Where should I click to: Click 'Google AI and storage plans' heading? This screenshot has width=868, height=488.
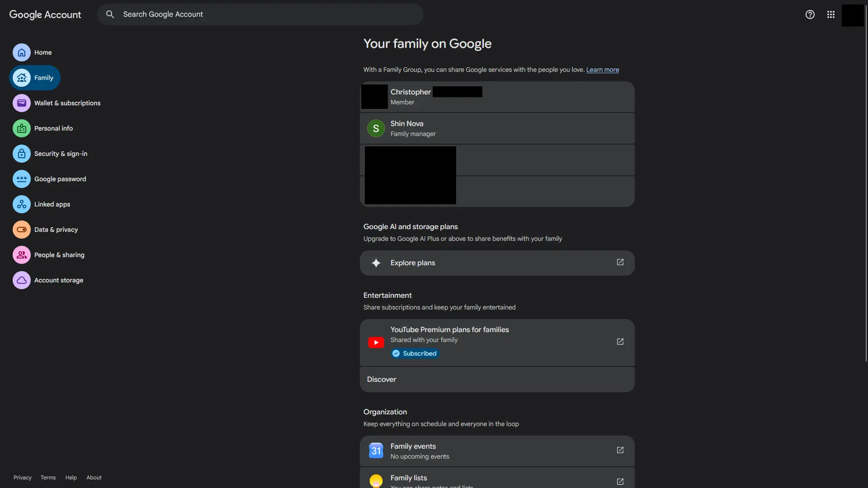tap(410, 227)
